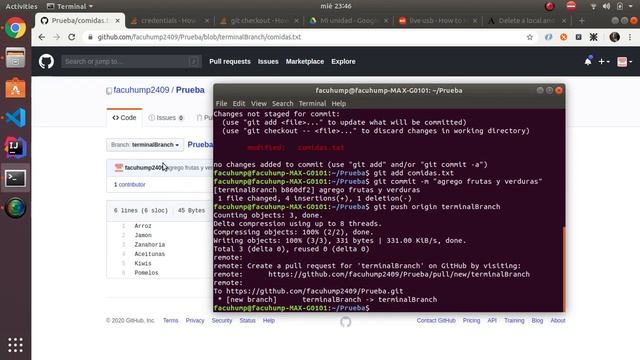
Task: Open the Search menu in the terminal
Action: [282, 104]
